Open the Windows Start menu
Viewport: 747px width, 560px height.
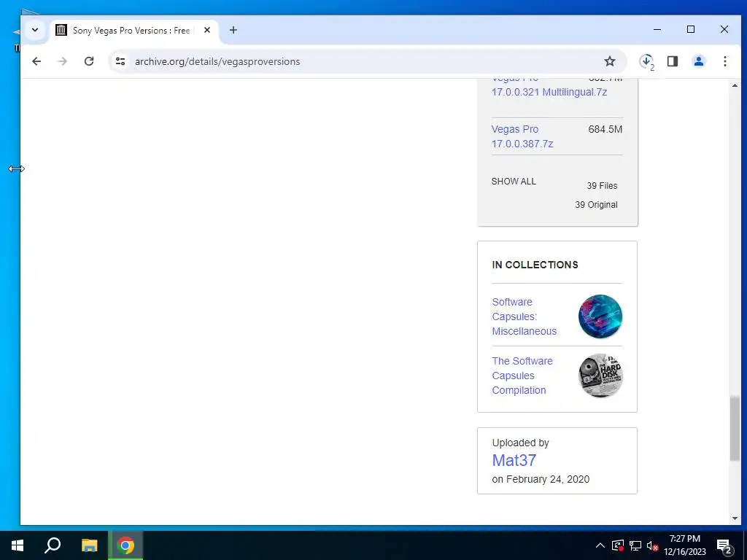(x=18, y=545)
